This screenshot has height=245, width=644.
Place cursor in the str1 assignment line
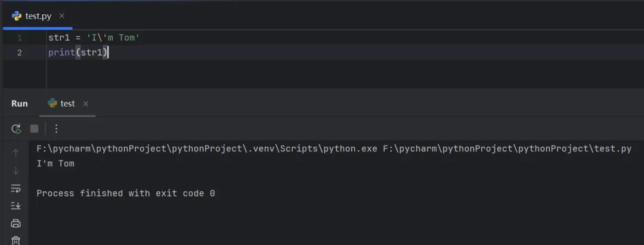click(94, 38)
